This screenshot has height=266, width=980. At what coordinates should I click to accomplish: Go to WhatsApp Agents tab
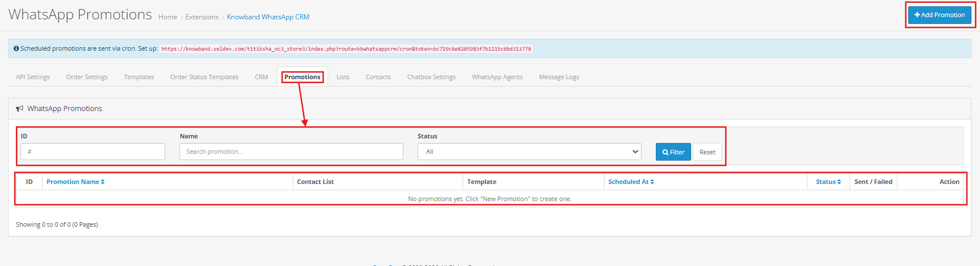click(x=497, y=77)
